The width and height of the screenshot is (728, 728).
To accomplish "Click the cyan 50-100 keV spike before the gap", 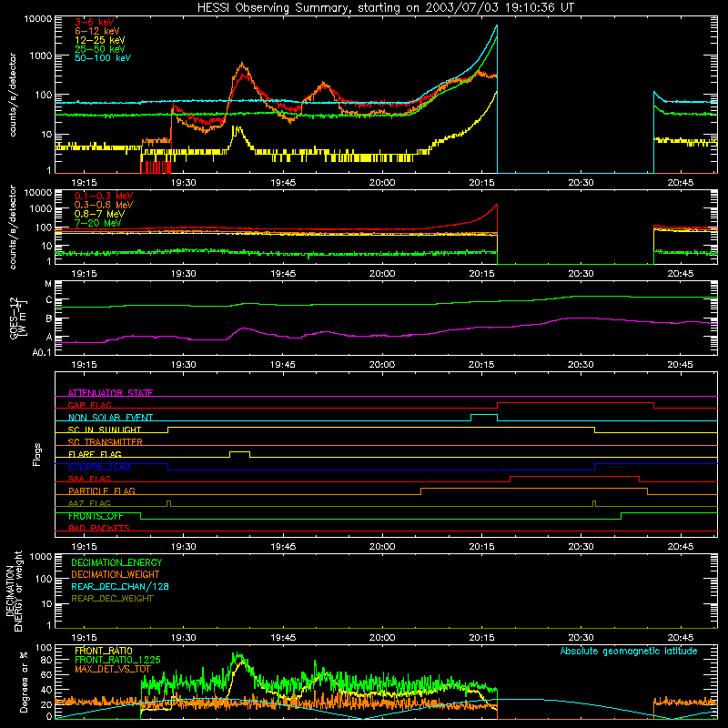I will [496, 27].
